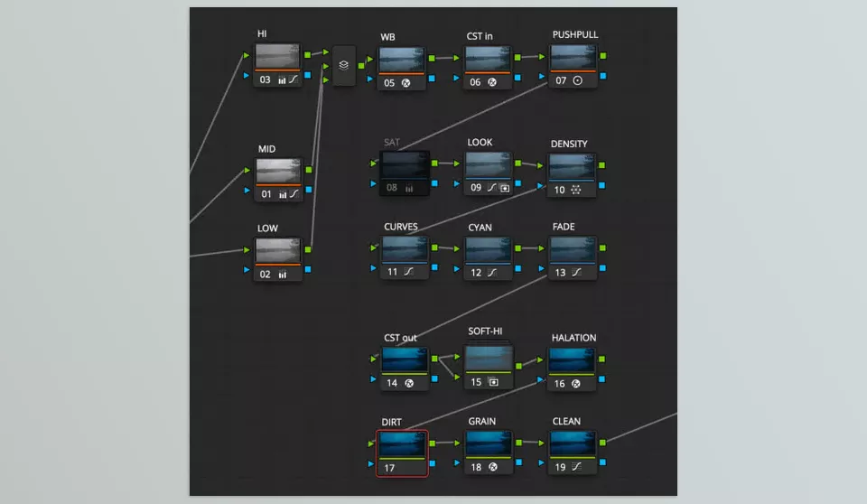Screen dimensions: 867x504
Task: Select the SOFT-HI node 15 thumbnail
Action: pyautogui.click(x=489, y=359)
